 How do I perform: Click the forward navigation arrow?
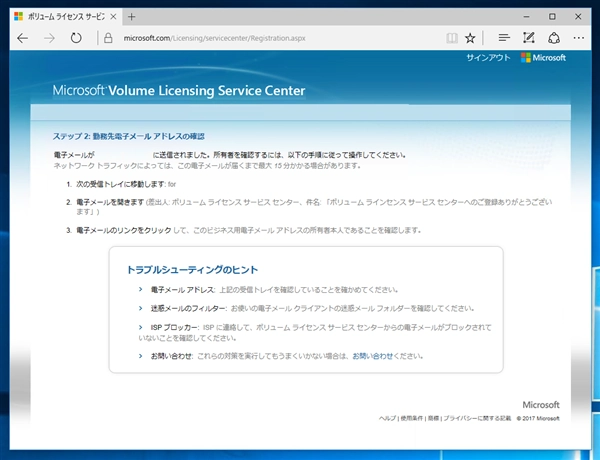[49, 38]
